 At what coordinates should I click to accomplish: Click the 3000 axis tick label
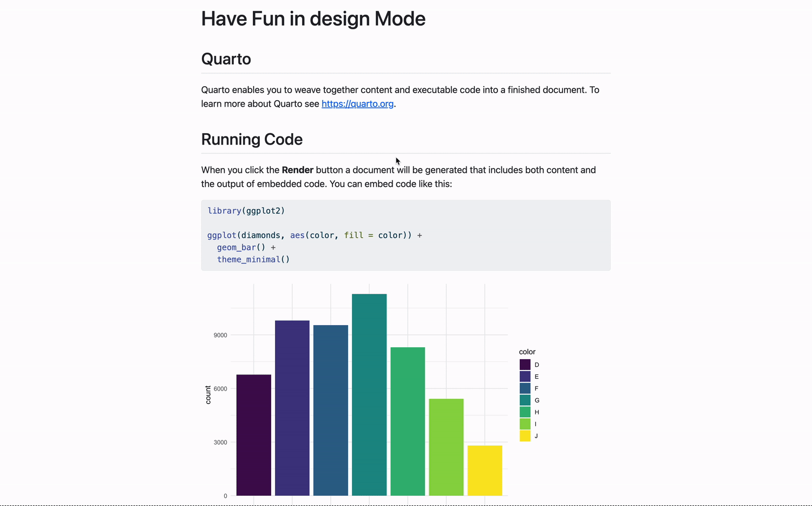pos(220,443)
